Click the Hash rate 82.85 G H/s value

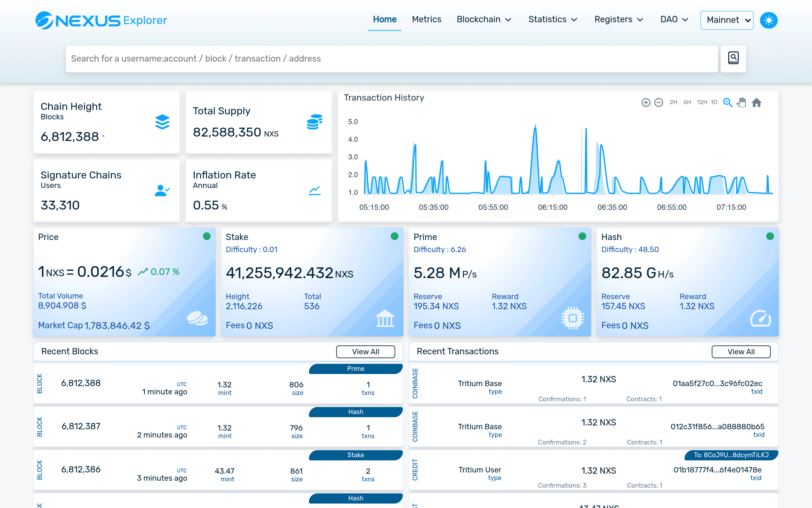point(637,273)
